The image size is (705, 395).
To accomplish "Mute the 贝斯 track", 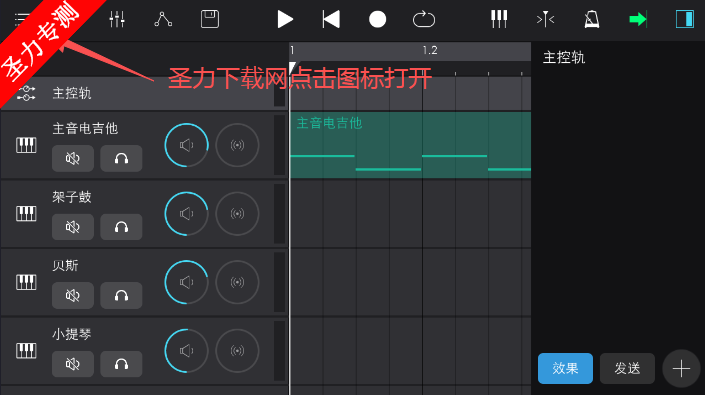I will click(x=73, y=295).
